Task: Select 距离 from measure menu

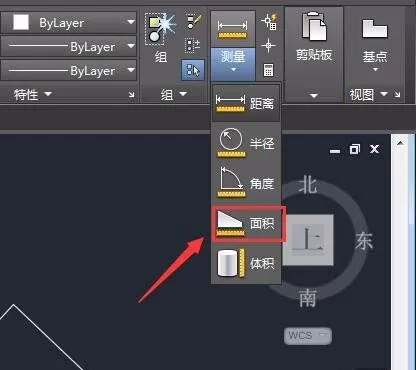Action: 246,103
